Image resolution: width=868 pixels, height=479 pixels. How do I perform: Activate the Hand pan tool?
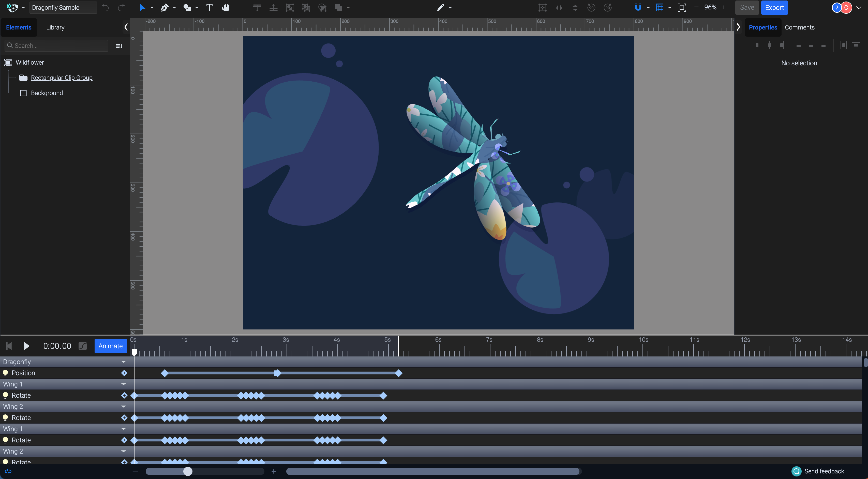pyautogui.click(x=226, y=7)
